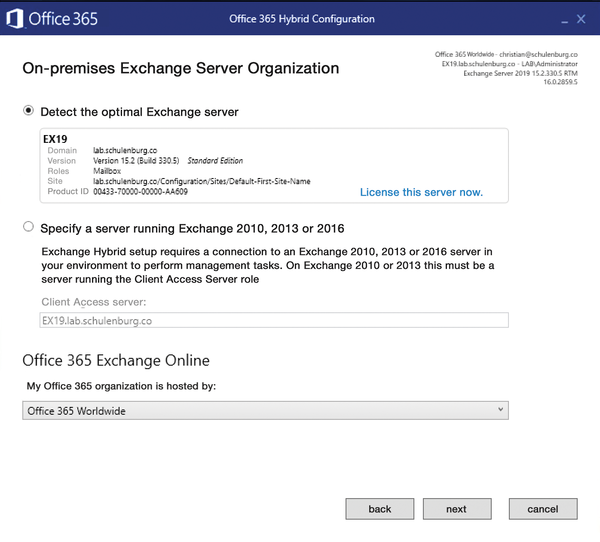Click the EX19 server name heading
The width and height of the screenshot is (600, 542).
55,139
